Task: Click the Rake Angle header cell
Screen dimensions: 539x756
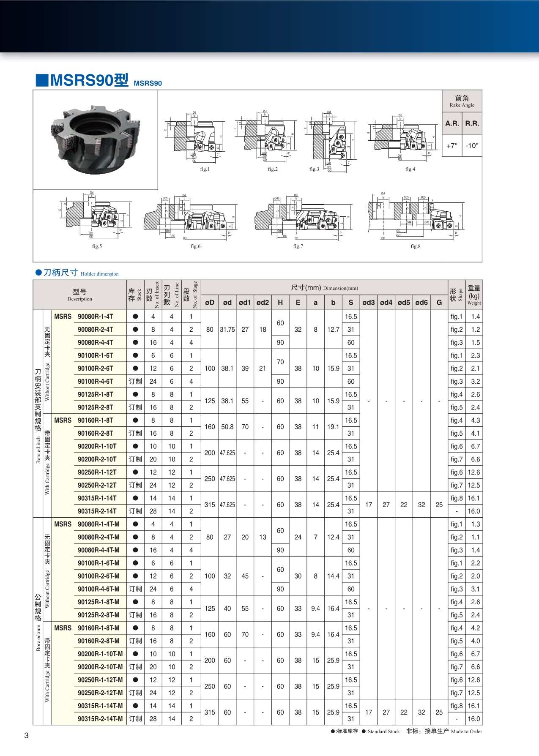Action: (462, 101)
